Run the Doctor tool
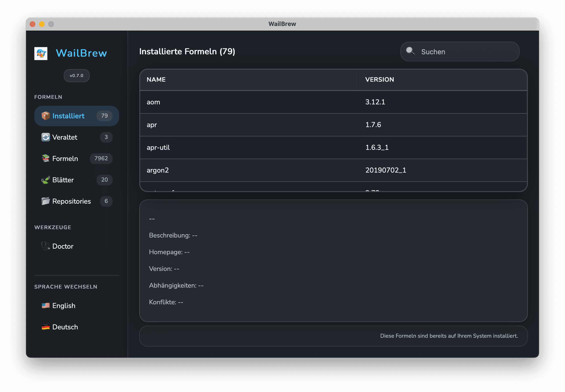 point(76,246)
